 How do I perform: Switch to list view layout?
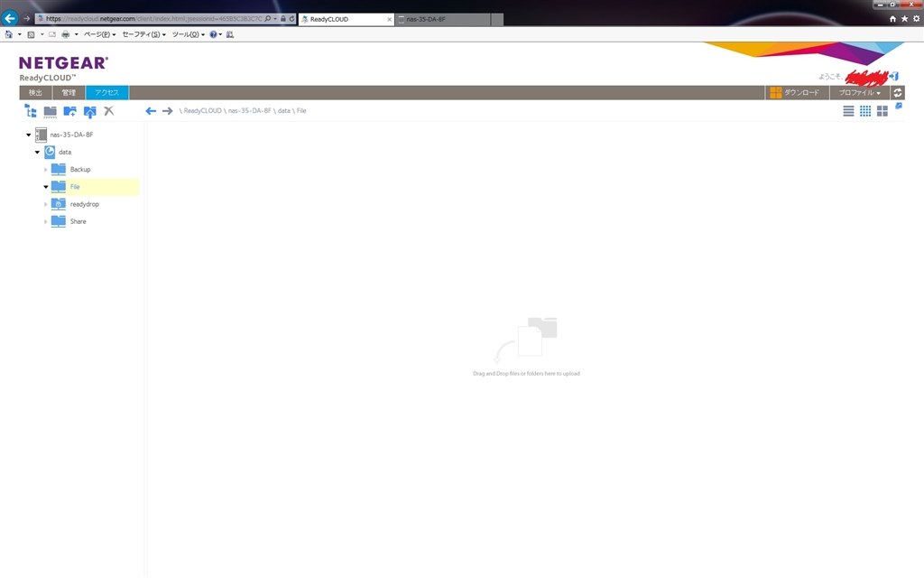(848, 111)
